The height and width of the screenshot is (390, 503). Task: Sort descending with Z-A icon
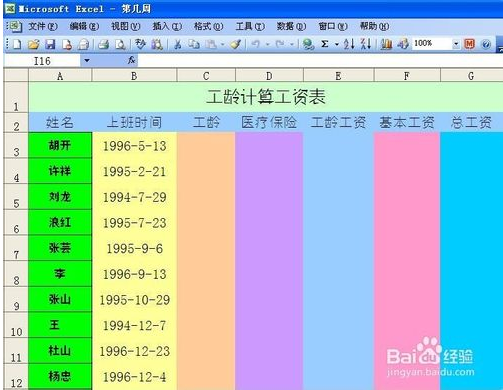(366, 44)
